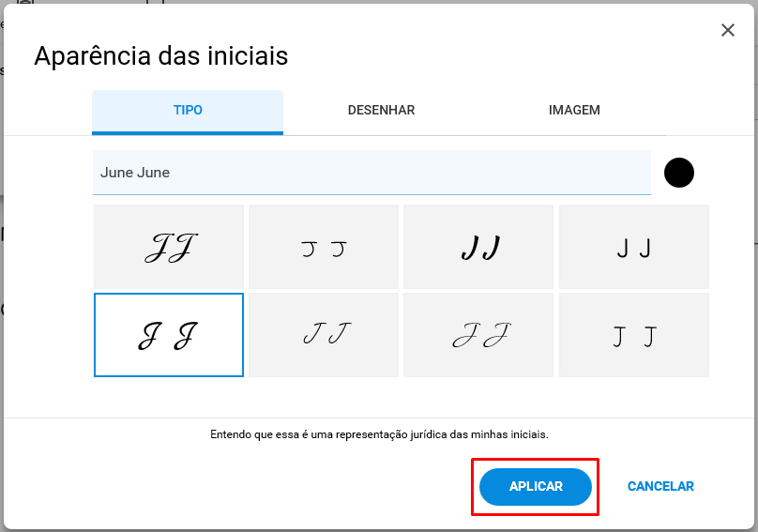The image size is (758, 532).
Task: Select the blue-outlined cursive JJ style
Action: [x=169, y=335]
